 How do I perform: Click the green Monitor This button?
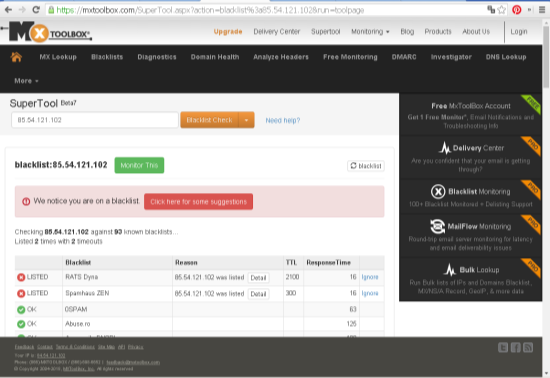[x=139, y=165]
